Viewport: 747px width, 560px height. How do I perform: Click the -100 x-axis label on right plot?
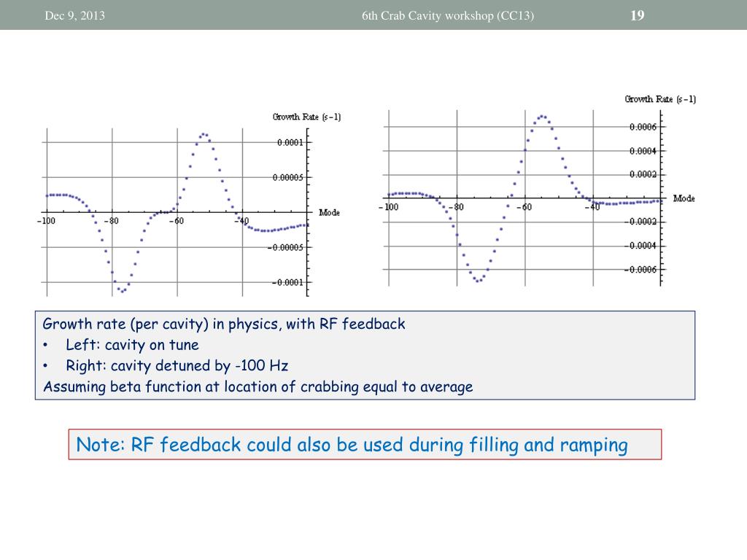tap(388, 207)
